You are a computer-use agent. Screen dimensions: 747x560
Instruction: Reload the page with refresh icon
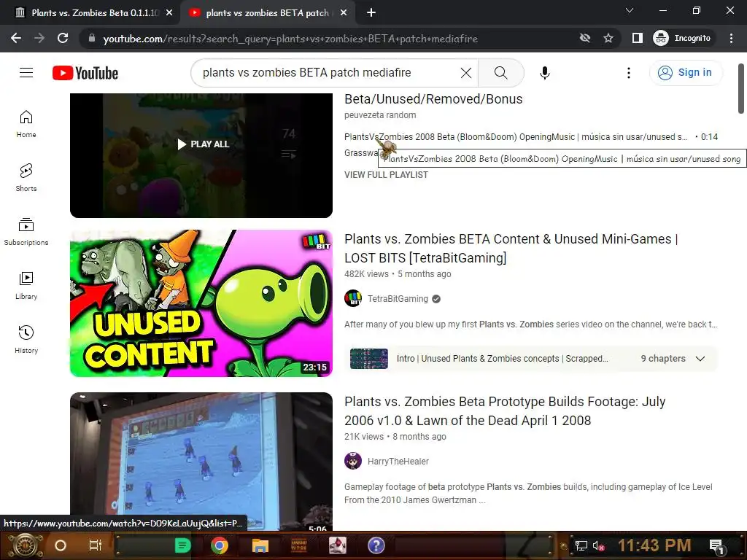(x=63, y=38)
